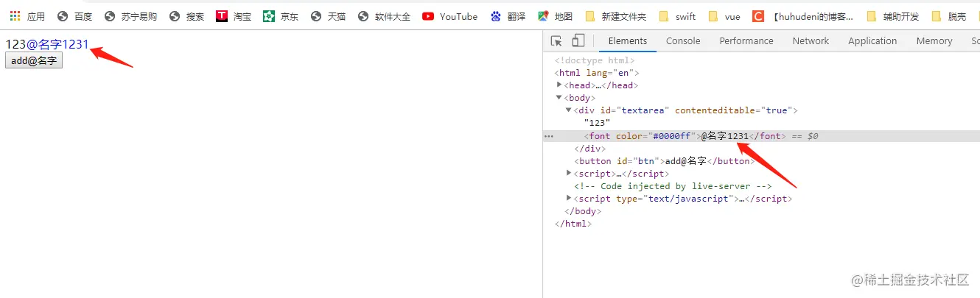Screen dimensions: 980x298
Task: Open the 辅助开发 bookmark folder
Action: click(893, 16)
